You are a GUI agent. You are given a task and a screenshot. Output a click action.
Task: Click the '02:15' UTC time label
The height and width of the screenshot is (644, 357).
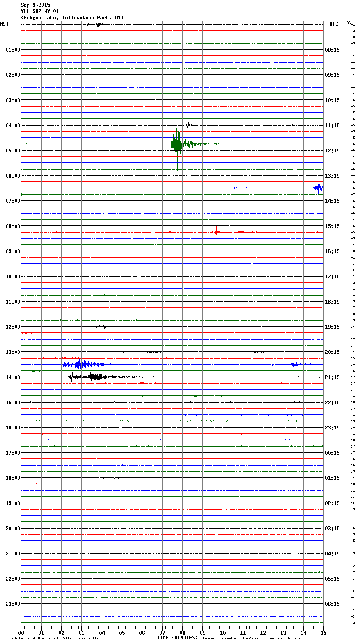(332, 503)
